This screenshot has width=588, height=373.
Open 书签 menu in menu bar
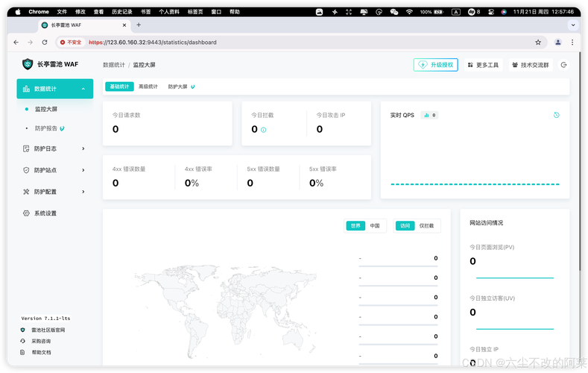145,12
